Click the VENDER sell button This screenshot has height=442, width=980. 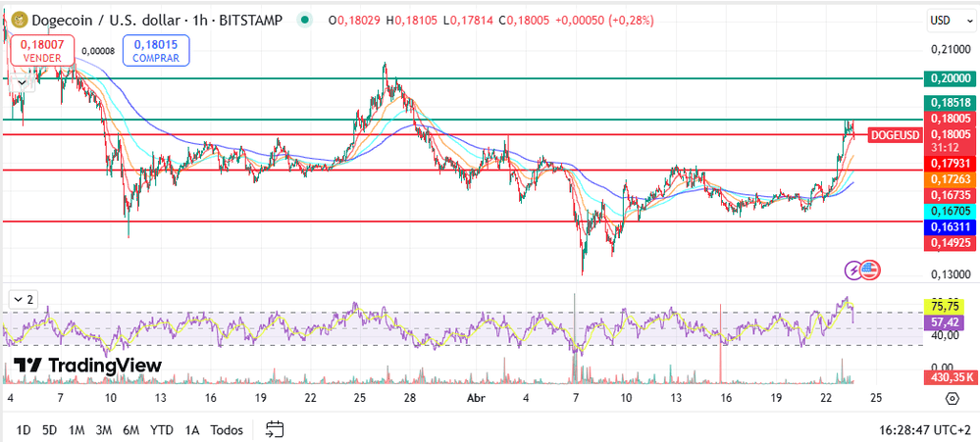(42, 51)
